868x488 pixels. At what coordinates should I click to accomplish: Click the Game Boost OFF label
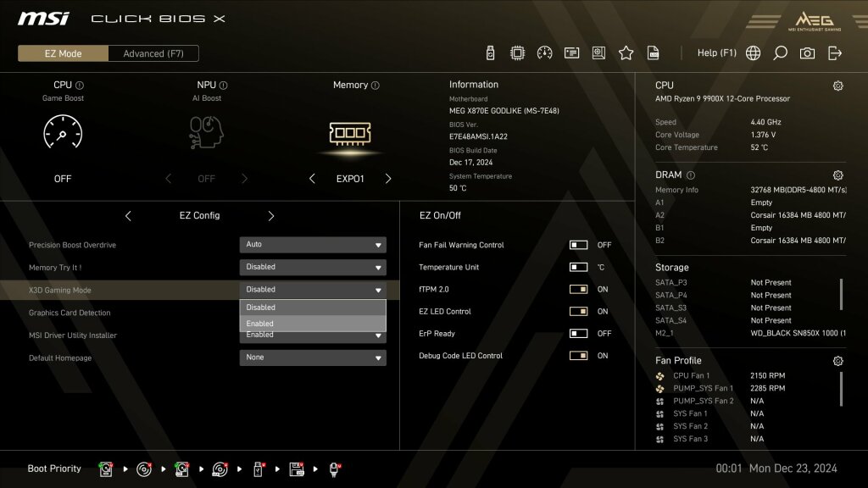coord(63,179)
